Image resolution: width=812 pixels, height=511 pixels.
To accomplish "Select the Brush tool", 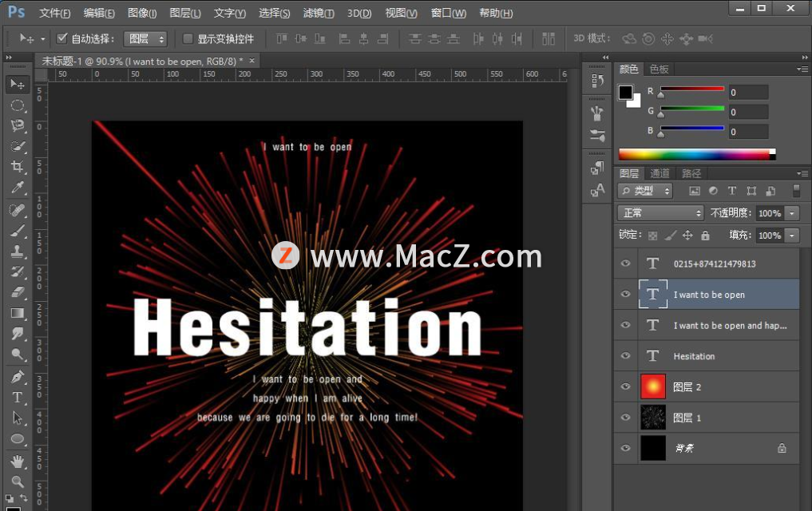I will point(17,231).
